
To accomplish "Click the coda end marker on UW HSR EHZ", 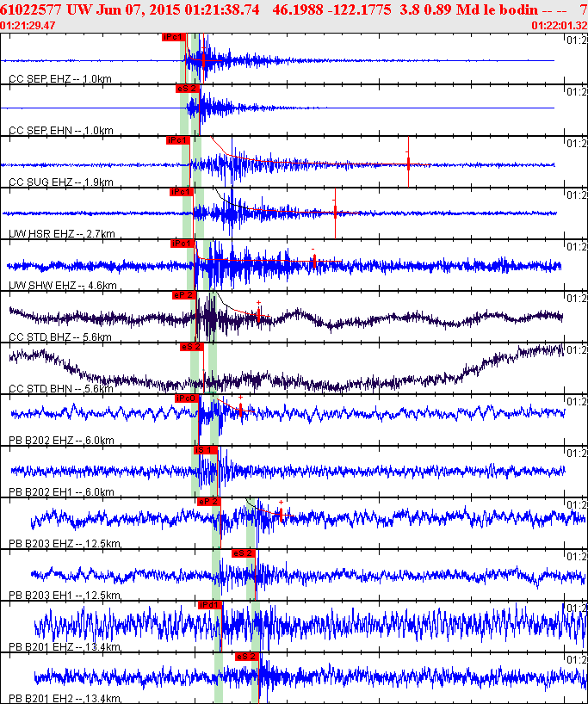I will [335, 212].
